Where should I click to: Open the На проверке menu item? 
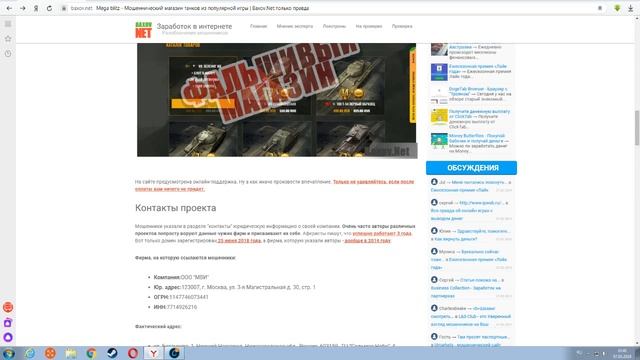[369, 26]
